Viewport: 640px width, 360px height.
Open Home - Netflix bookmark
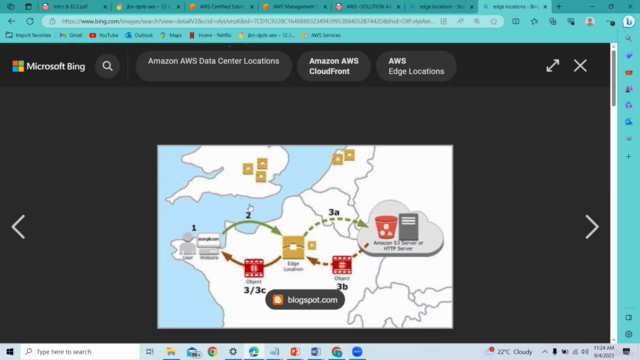[210, 35]
